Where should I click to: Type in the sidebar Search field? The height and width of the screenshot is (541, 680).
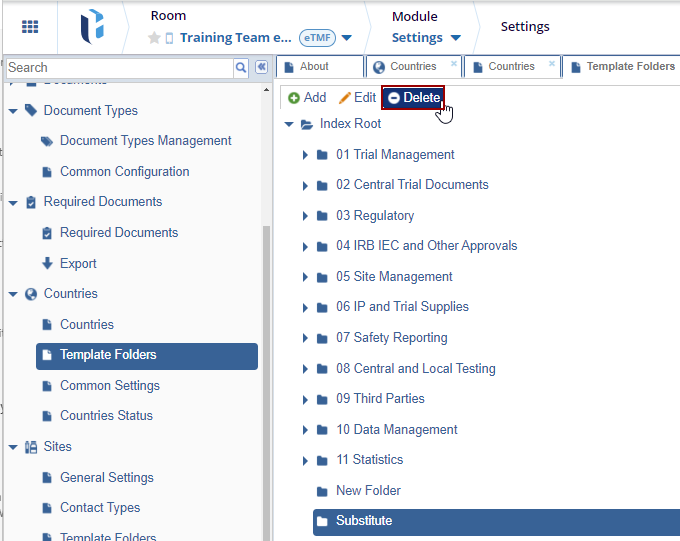[118, 67]
